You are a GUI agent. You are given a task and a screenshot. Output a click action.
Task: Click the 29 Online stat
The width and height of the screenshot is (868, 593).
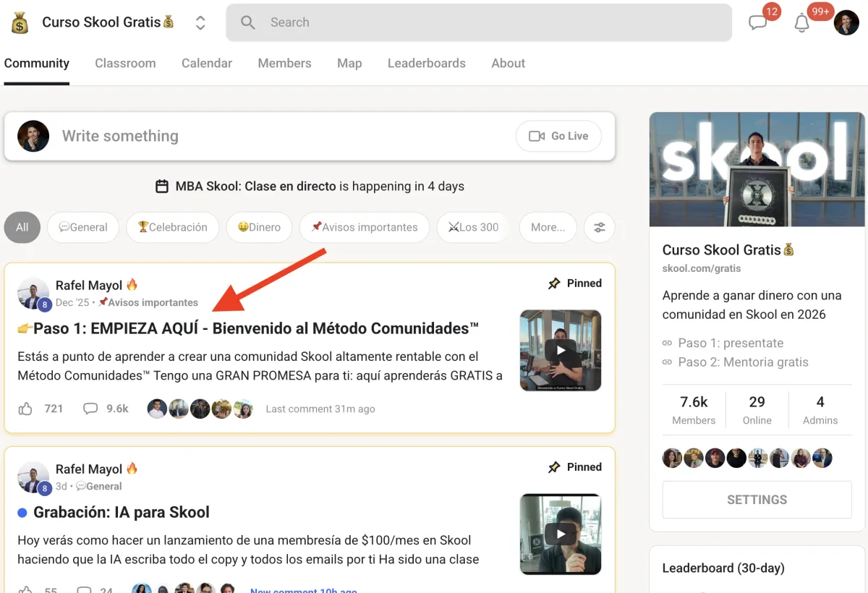757,410
